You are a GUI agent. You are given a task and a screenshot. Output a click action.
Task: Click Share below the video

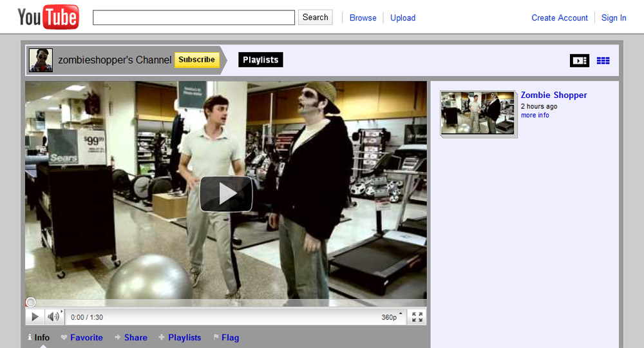131,337
